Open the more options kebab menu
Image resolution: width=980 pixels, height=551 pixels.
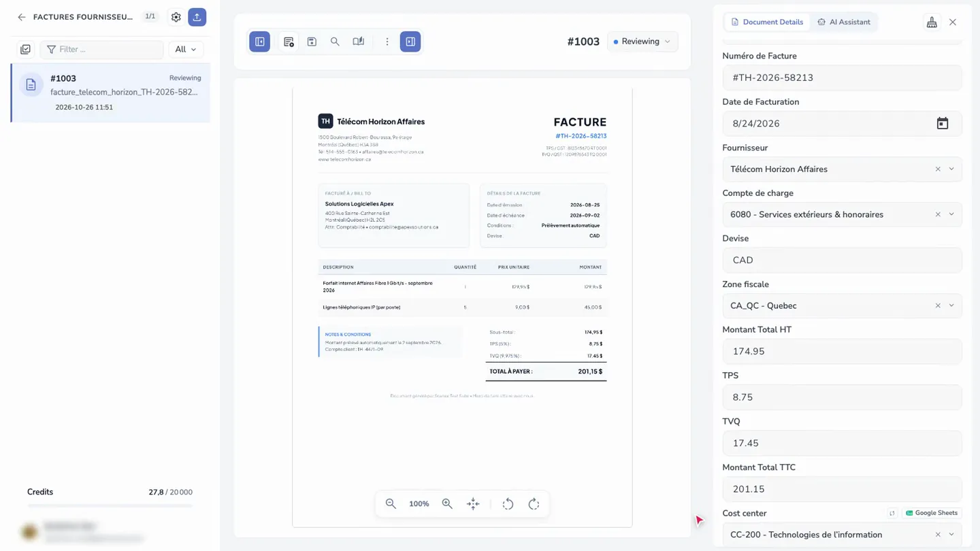(x=387, y=41)
